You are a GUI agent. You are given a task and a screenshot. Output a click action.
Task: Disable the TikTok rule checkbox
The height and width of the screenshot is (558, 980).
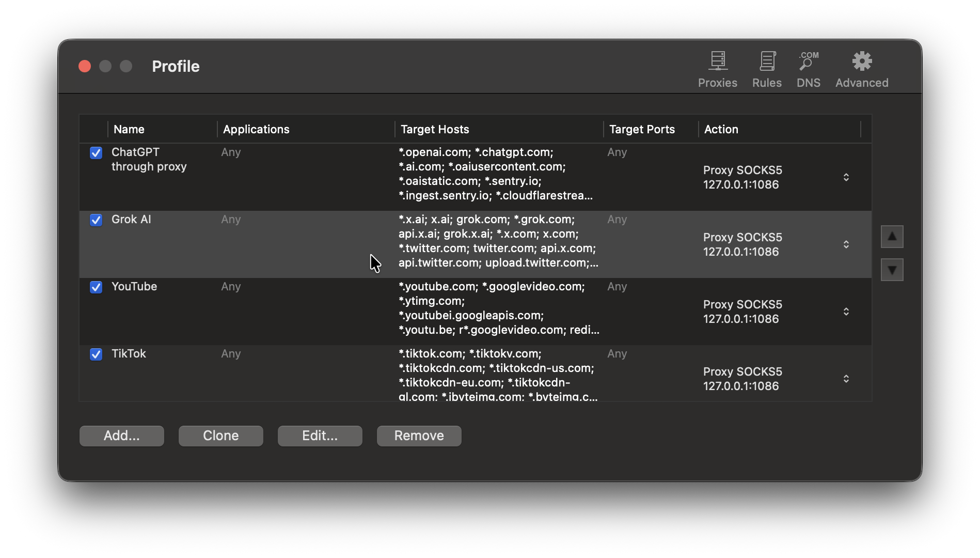[x=96, y=354]
